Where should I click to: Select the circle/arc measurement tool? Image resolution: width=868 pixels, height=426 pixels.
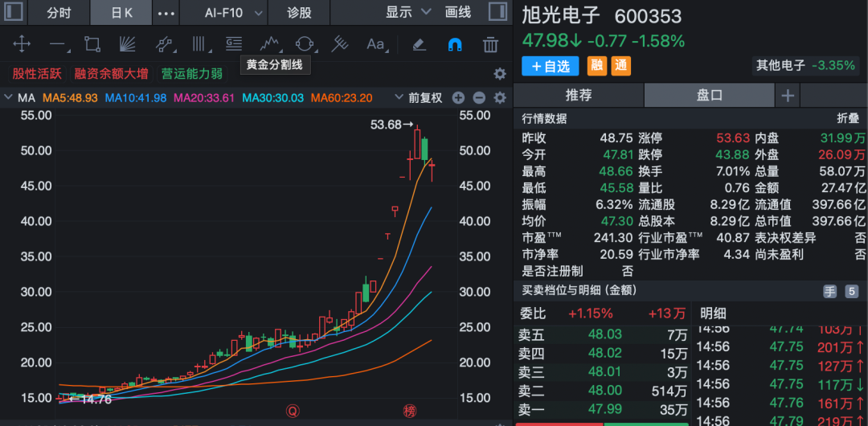[305, 43]
